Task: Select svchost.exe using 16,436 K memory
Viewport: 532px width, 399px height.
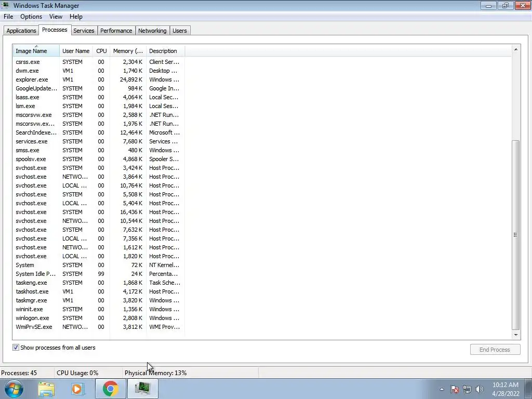Action: (x=98, y=212)
